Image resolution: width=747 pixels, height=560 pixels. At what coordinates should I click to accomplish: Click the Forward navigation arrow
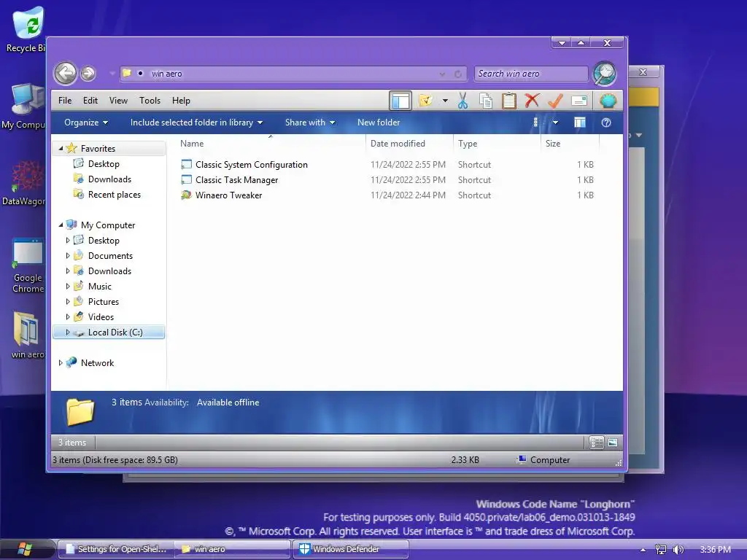(88, 74)
